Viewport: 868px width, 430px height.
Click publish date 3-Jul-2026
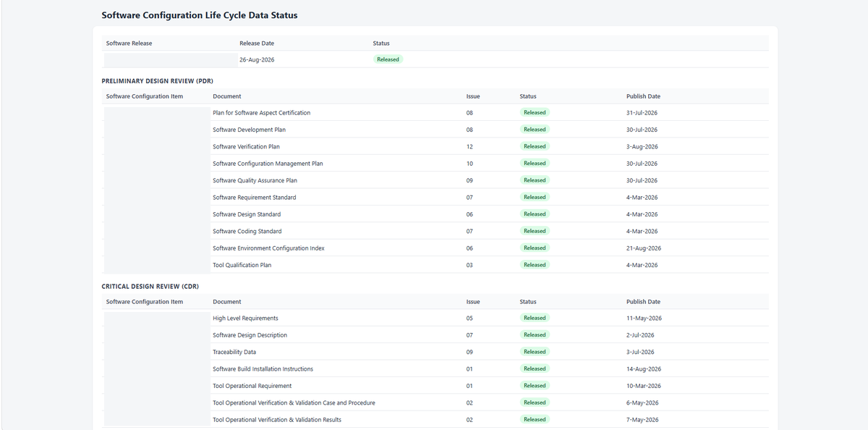pos(640,352)
